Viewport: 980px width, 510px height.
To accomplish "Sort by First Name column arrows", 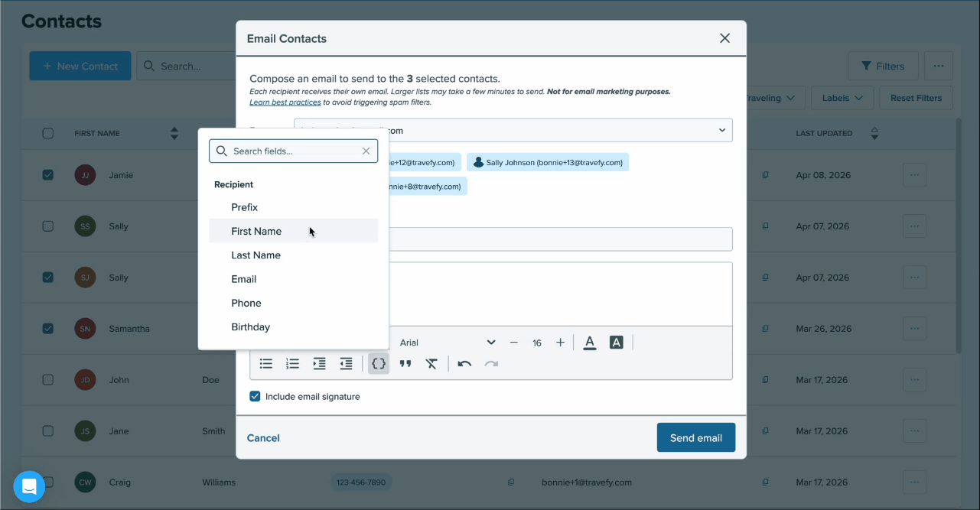I will coord(174,133).
